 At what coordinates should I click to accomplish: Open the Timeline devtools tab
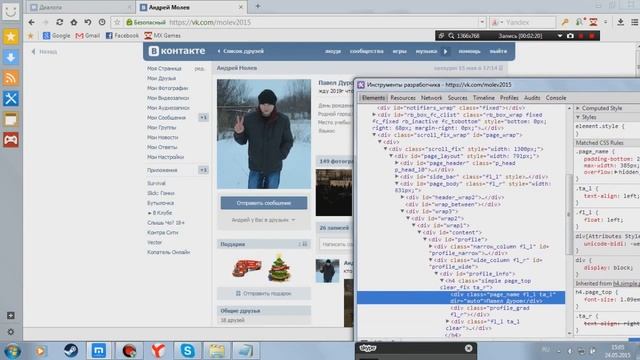tap(484, 98)
